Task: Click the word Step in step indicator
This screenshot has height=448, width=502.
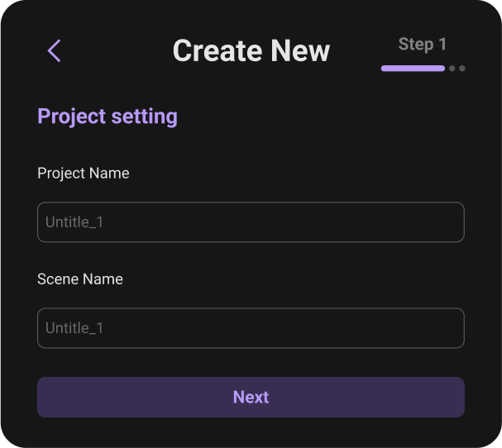Action: click(415, 44)
